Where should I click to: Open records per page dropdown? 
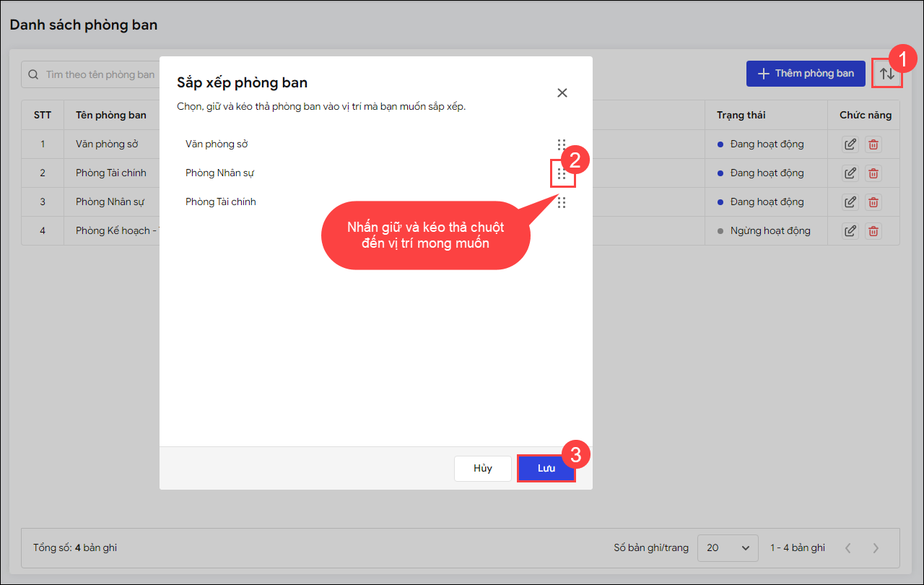coord(728,548)
